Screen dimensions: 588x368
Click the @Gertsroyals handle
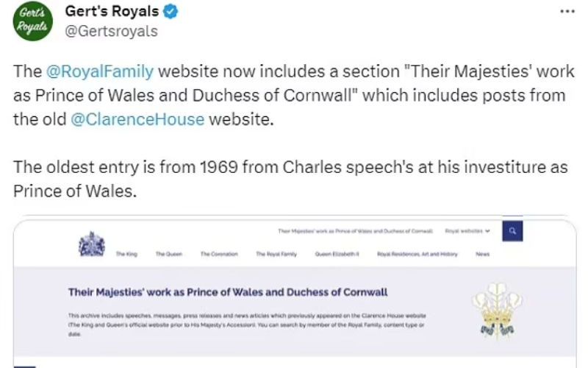[111, 32]
